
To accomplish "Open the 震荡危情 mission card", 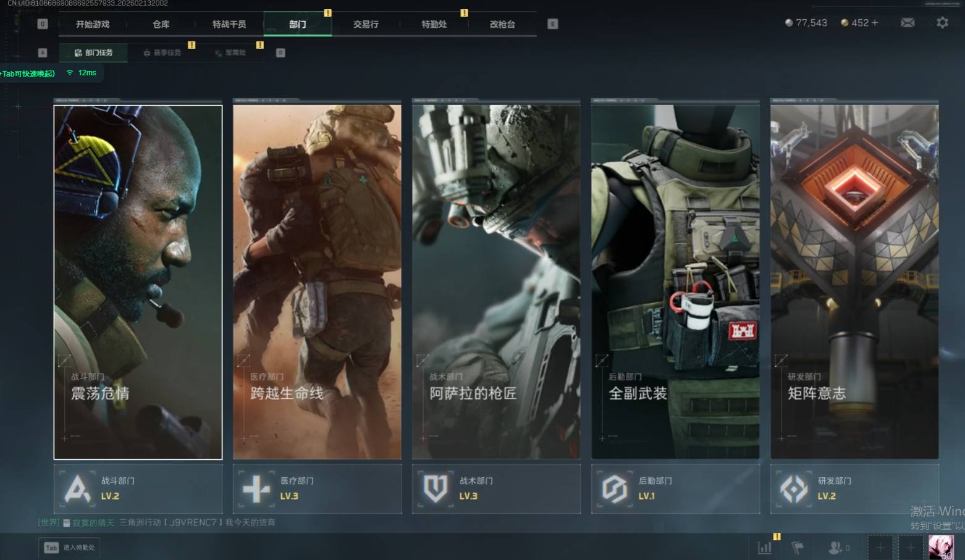I will pos(138,282).
